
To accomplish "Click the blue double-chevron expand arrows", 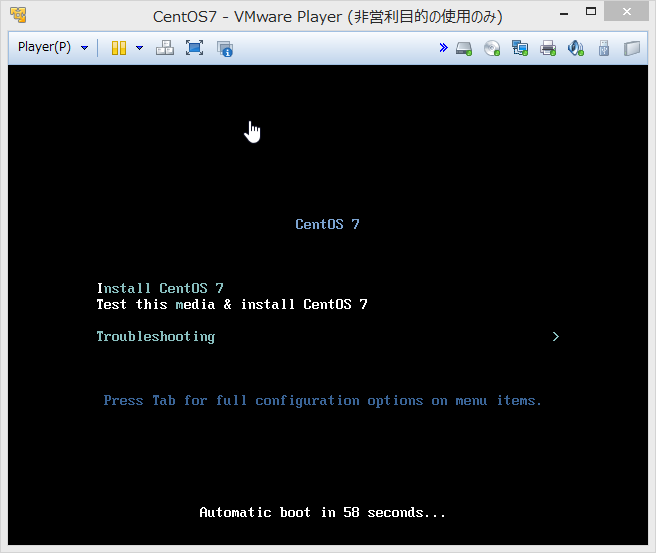I will [x=443, y=48].
